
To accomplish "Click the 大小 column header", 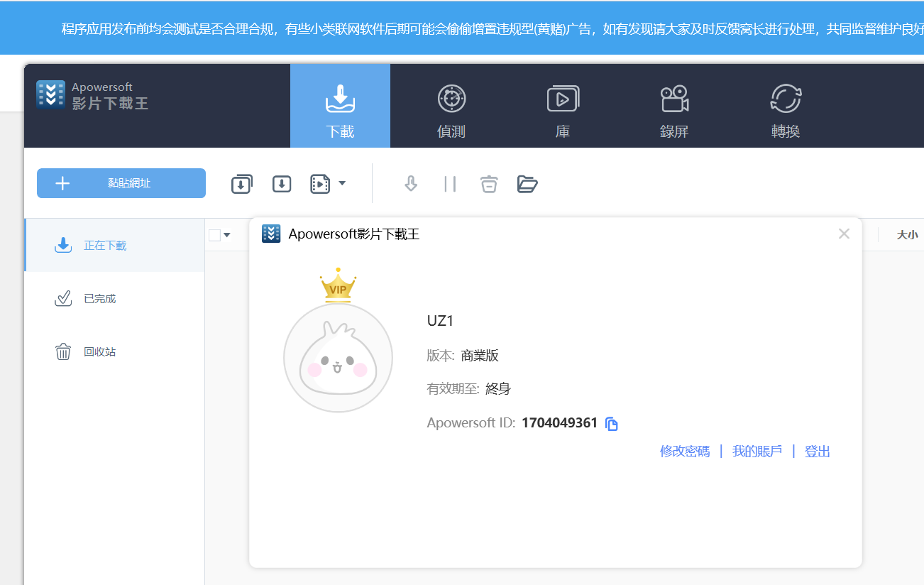I will [907, 234].
